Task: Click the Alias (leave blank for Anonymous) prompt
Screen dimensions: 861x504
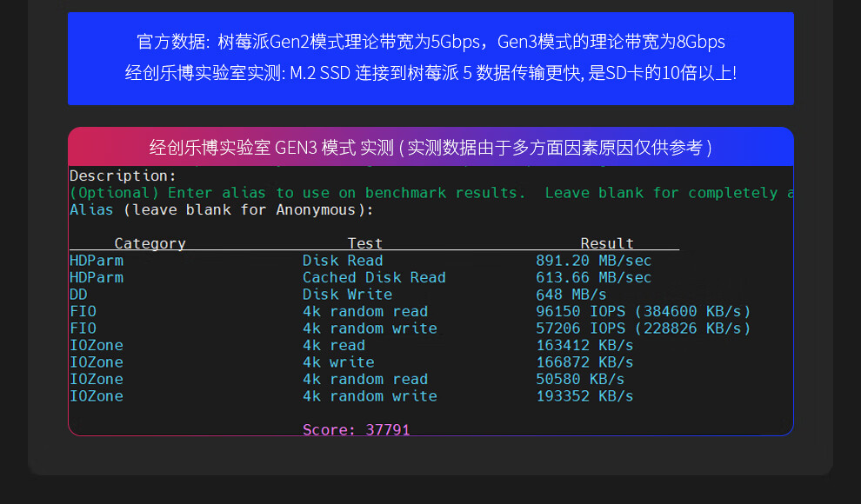Action: click(221, 209)
